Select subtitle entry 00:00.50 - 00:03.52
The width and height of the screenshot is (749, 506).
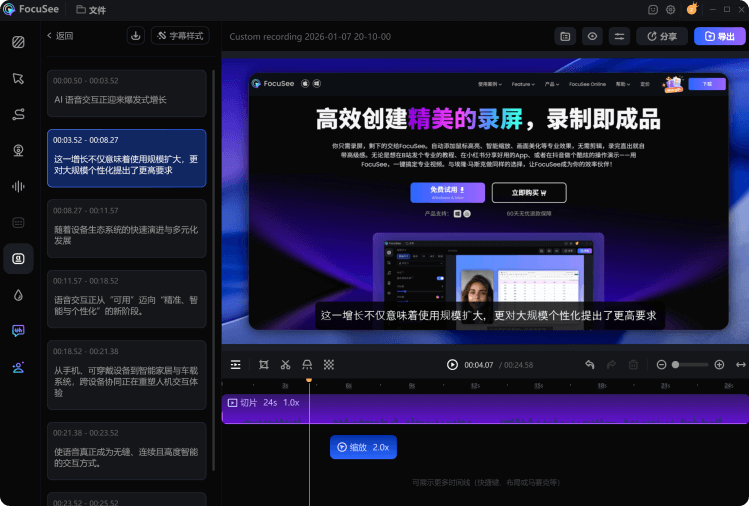click(x=127, y=93)
